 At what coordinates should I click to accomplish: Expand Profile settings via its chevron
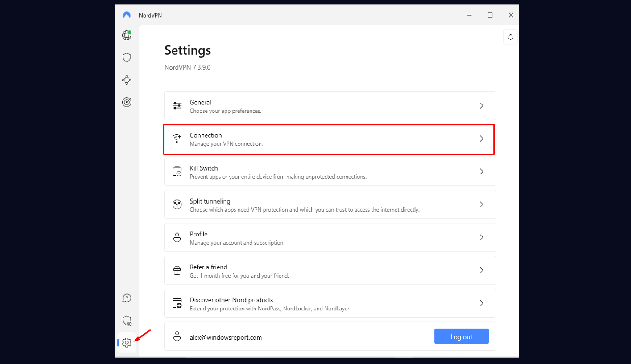[482, 237]
